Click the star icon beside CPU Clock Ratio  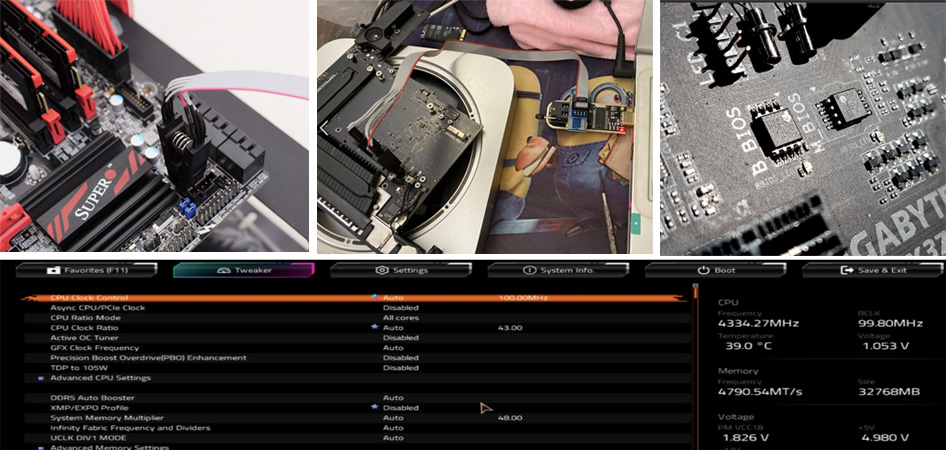tap(375, 327)
